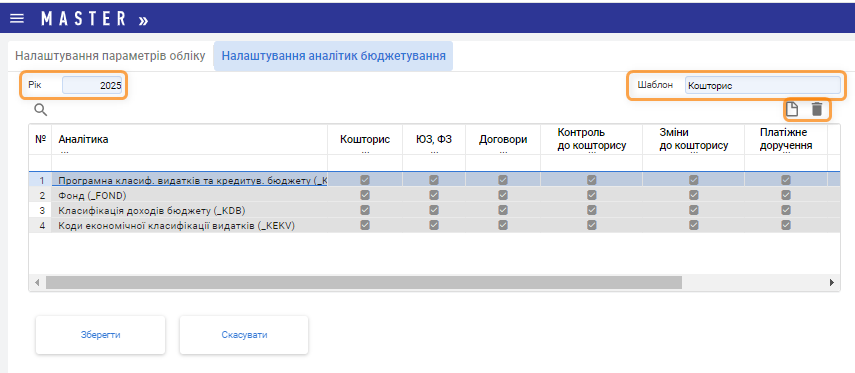Select Налаштування аналітик бюджетування tab
The image size is (855, 373).
click(333, 56)
